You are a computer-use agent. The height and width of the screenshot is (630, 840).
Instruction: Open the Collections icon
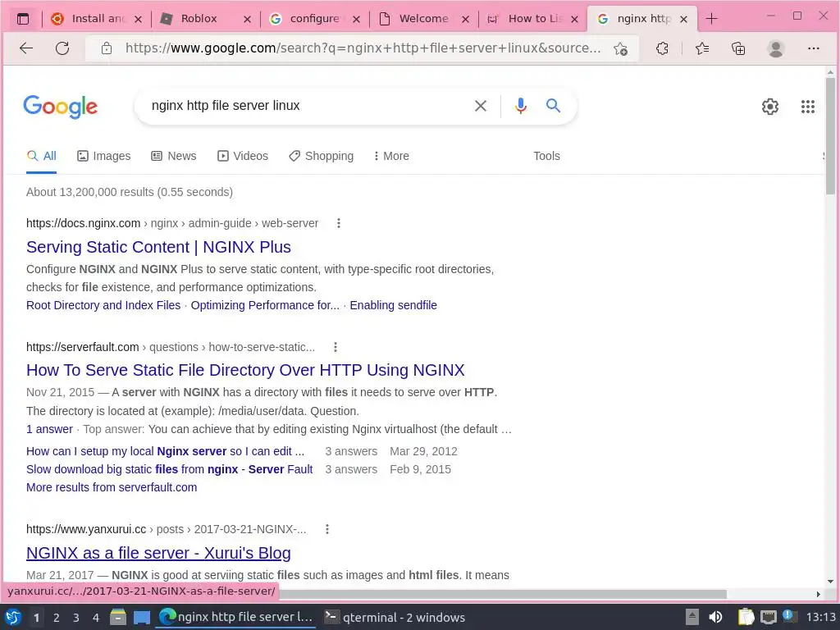click(738, 48)
